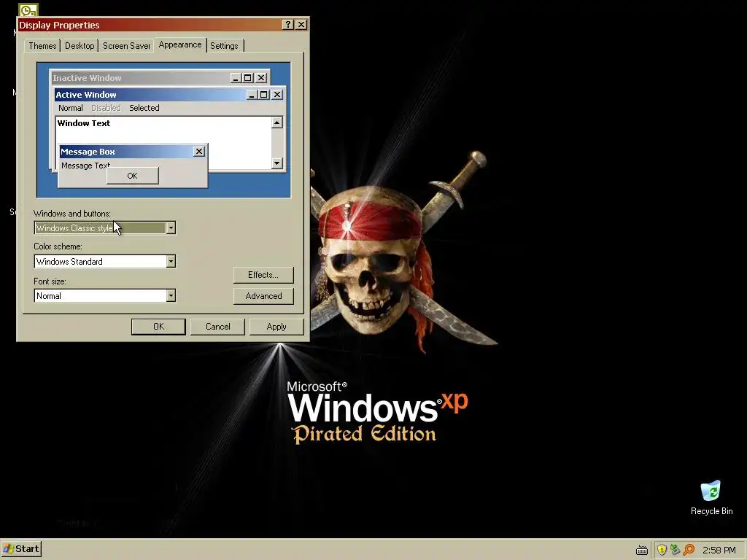The image size is (747, 560).
Task: Click the Active Window title bar in preview
Action: coord(169,94)
